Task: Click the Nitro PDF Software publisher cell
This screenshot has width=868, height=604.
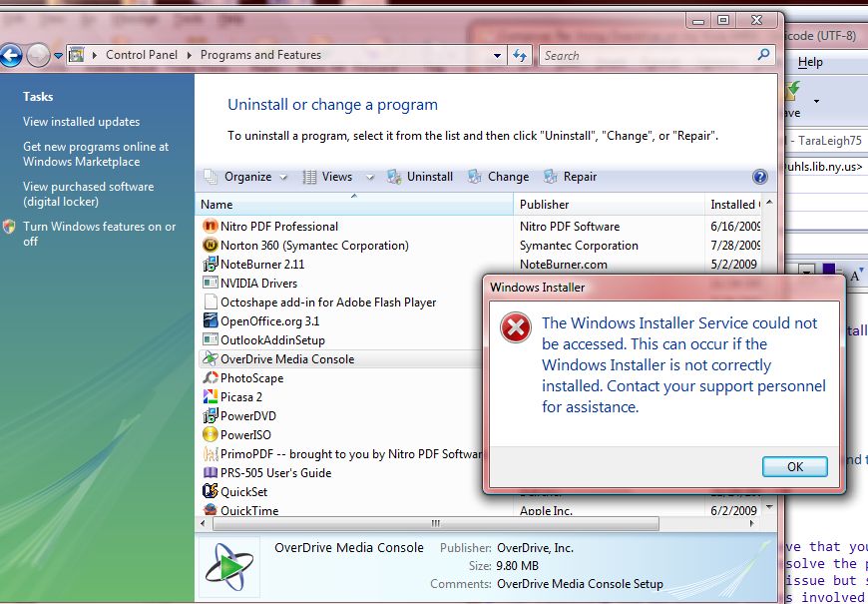Action: [570, 226]
